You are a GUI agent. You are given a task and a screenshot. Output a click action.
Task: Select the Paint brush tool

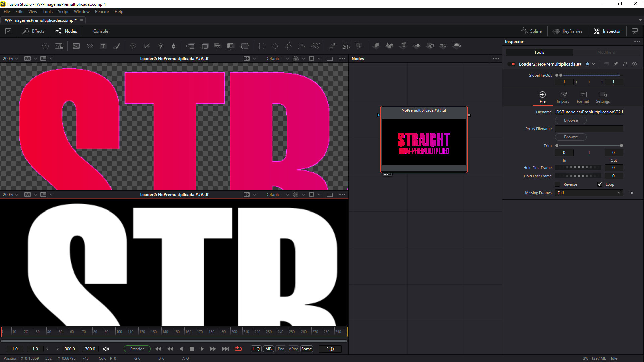[116, 46]
